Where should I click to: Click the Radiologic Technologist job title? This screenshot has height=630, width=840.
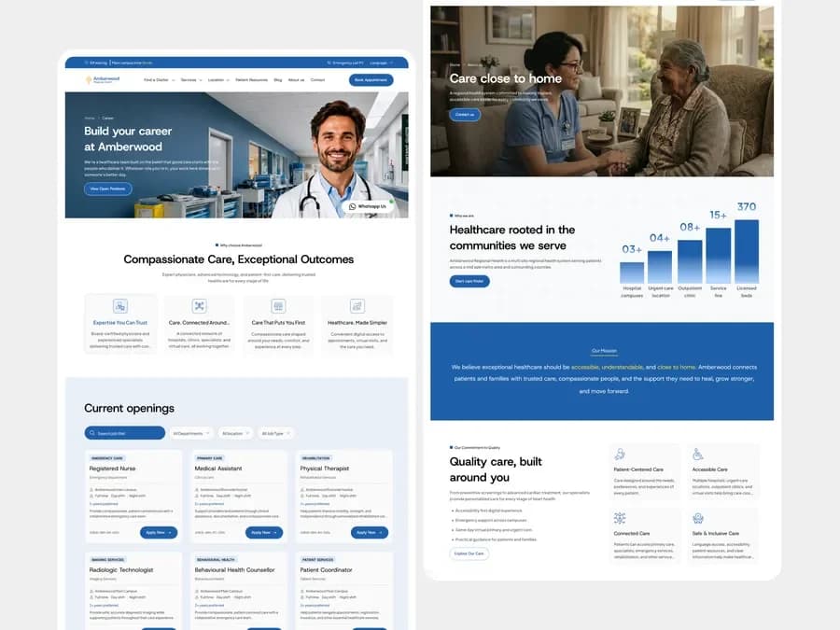(121, 570)
